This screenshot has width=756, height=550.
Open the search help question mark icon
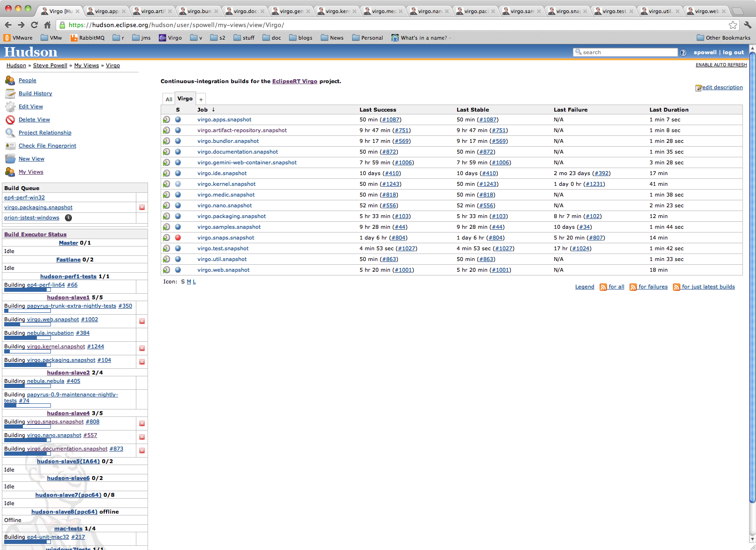683,53
